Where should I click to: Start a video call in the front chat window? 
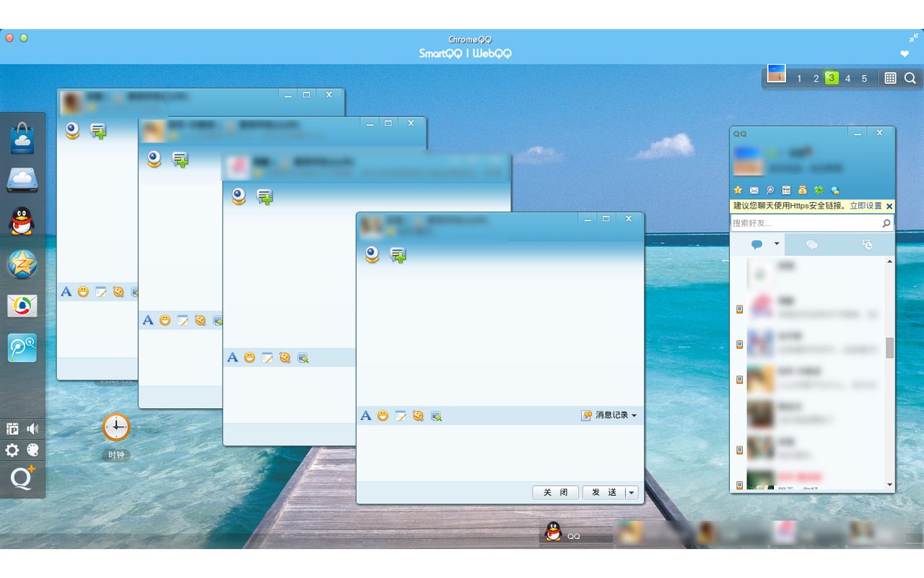pyautogui.click(x=372, y=254)
